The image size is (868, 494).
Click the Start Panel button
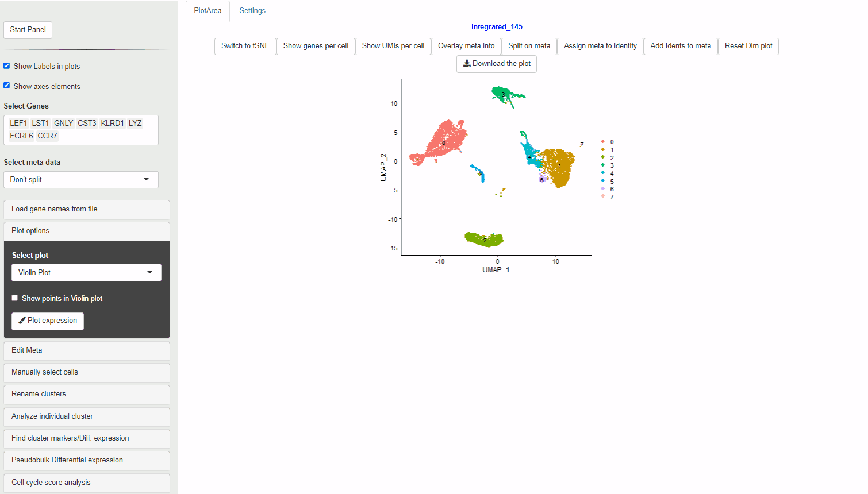click(x=28, y=30)
